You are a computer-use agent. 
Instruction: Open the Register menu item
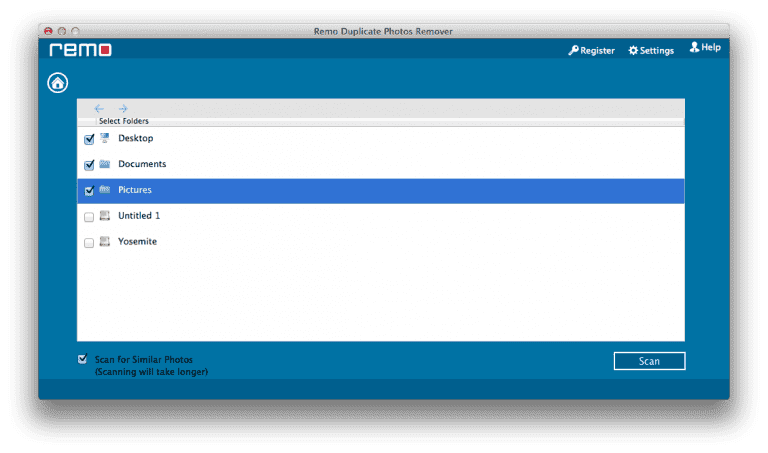pos(591,51)
